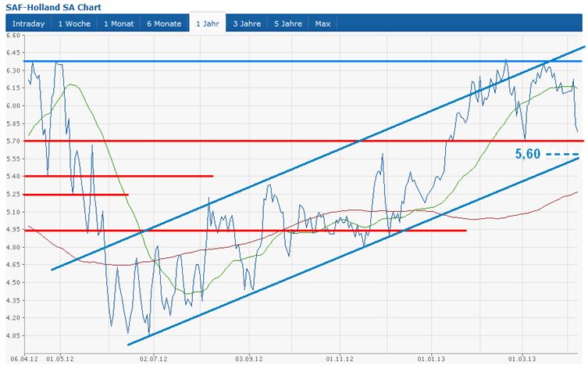Click the active 1 Jahr tab
Image resolution: width=588 pixels, height=369 pixels.
tap(208, 23)
